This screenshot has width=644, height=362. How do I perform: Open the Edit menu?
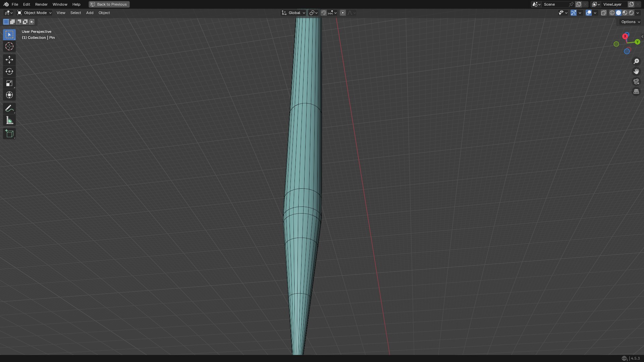click(26, 4)
